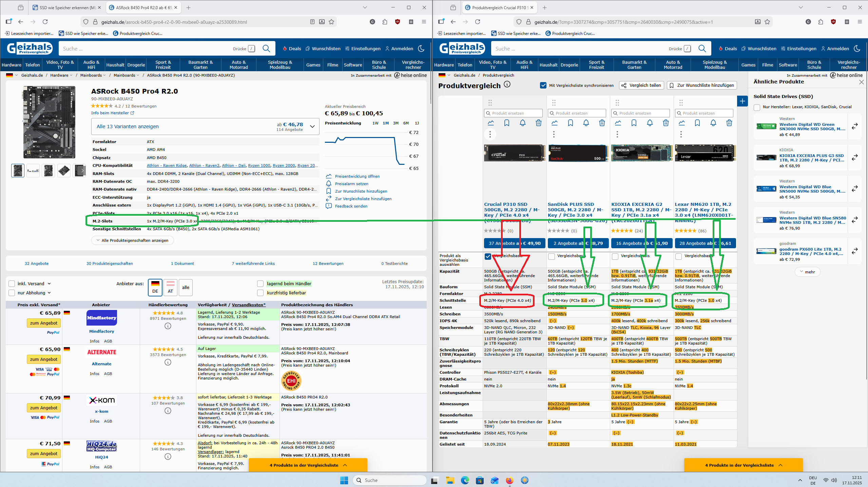Swap in Western Digital WD Green SN3000 via arrows icon

coord(855,126)
